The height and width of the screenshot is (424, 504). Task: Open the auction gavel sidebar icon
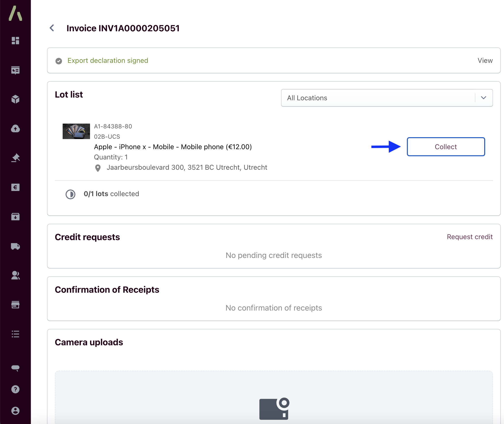[15, 158]
